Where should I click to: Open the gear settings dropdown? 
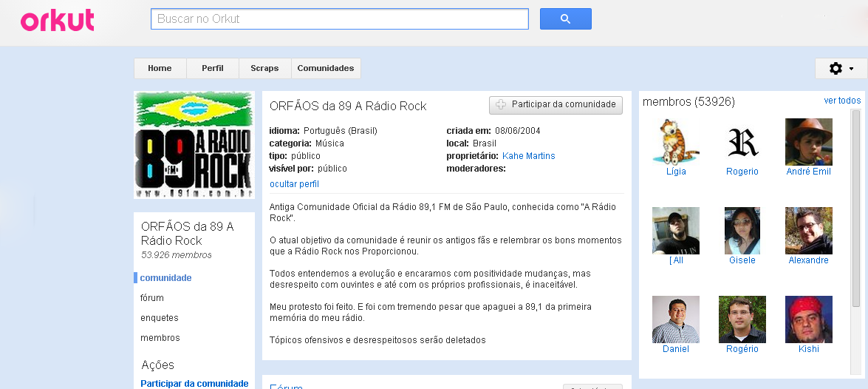pyautogui.click(x=841, y=68)
